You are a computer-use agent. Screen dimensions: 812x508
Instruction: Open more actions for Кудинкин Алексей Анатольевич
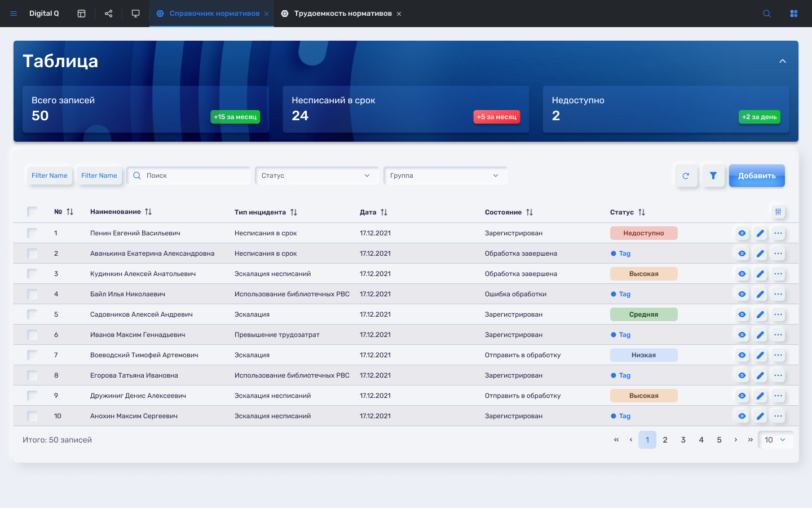(778, 274)
